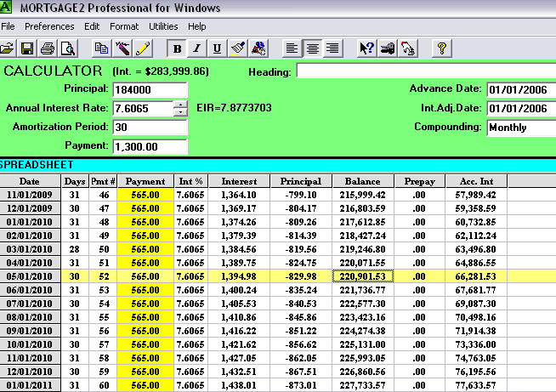
Task: Click the yellow question mark help icon
Action: coord(442,48)
